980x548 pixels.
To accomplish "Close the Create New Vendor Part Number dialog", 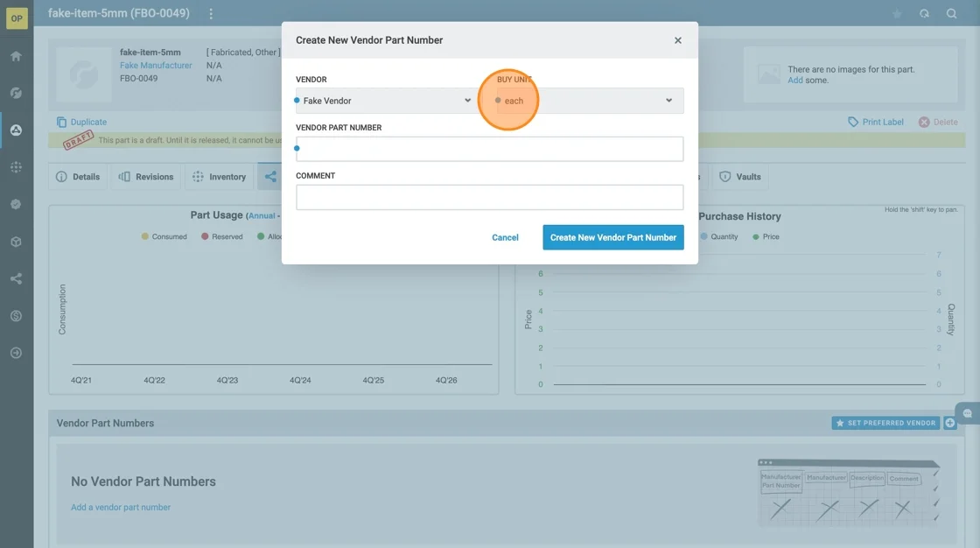I will 677,40.
